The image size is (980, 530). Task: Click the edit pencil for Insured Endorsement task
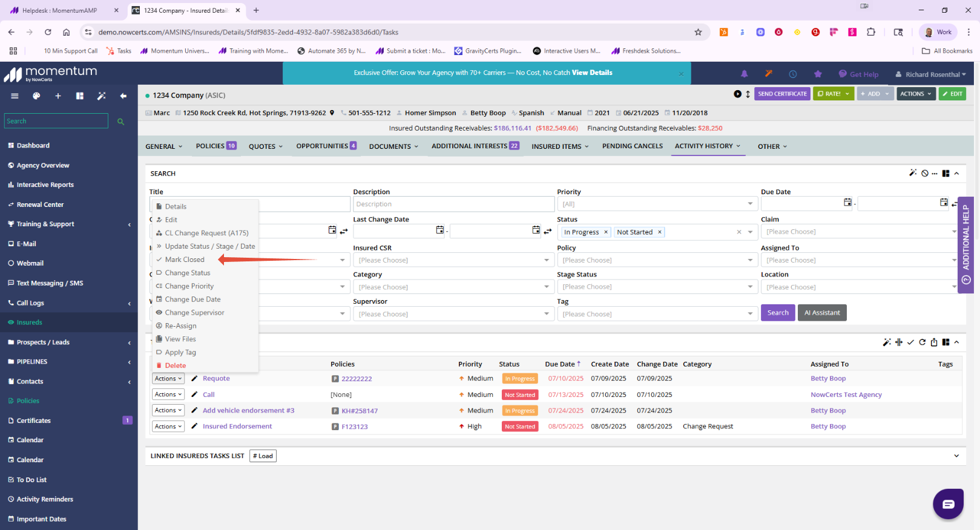pyautogui.click(x=194, y=427)
